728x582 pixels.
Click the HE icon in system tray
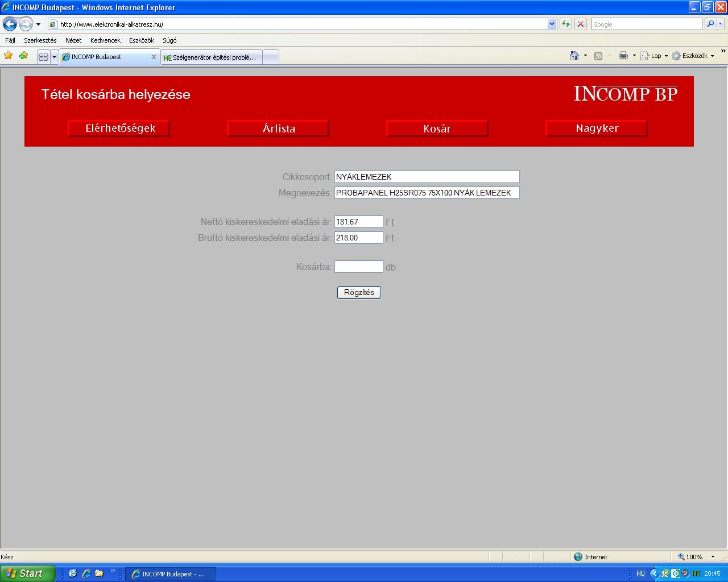(696, 574)
